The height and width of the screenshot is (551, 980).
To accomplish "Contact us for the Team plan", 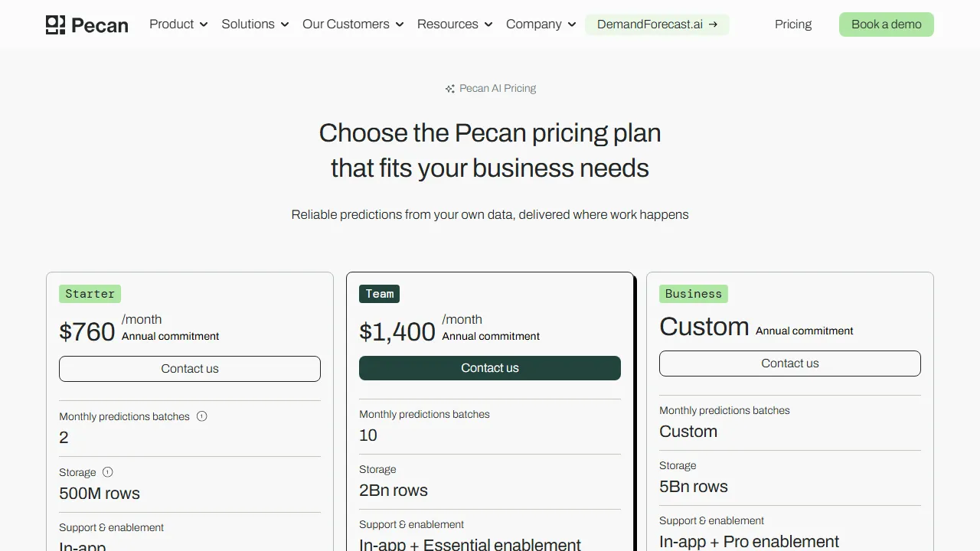I will pyautogui.click(x=490, y=368).
